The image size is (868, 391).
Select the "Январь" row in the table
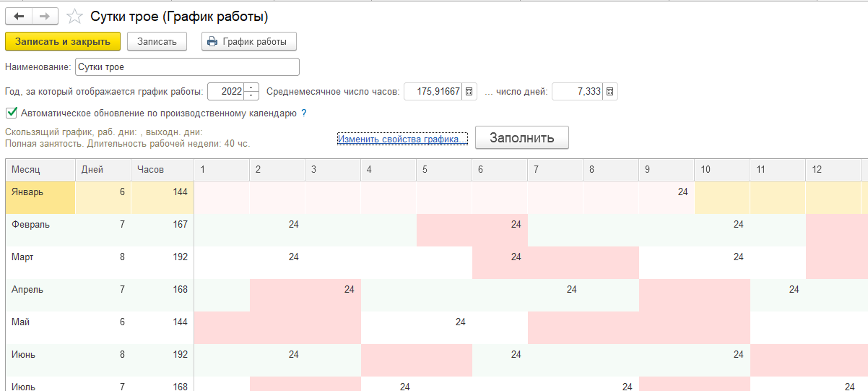40,192
